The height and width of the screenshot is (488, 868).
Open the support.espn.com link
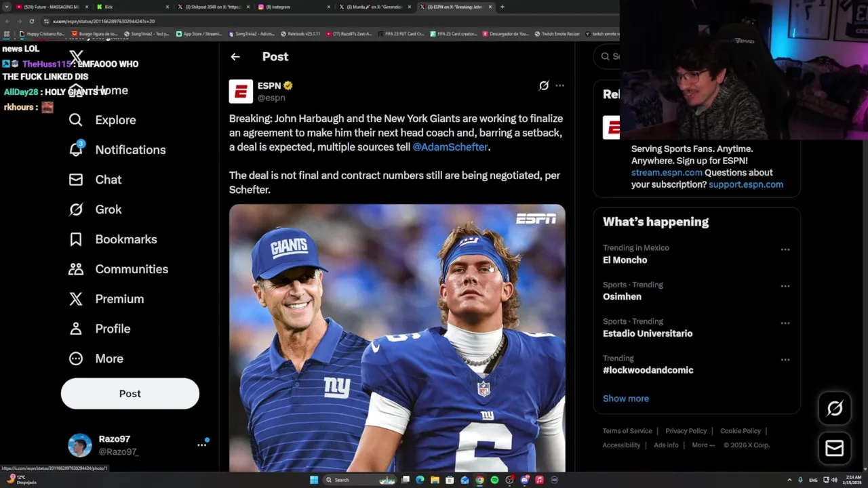coord(746,184)
